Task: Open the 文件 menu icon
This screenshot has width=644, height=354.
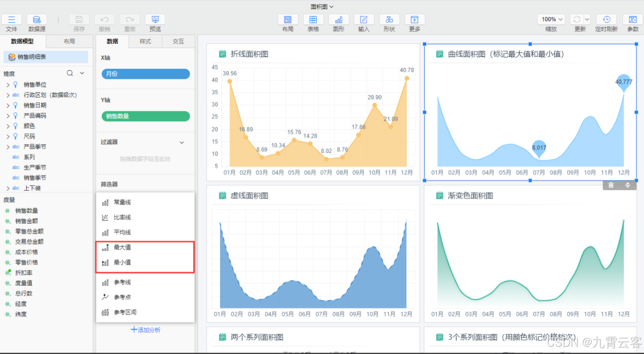Action: 12,19
